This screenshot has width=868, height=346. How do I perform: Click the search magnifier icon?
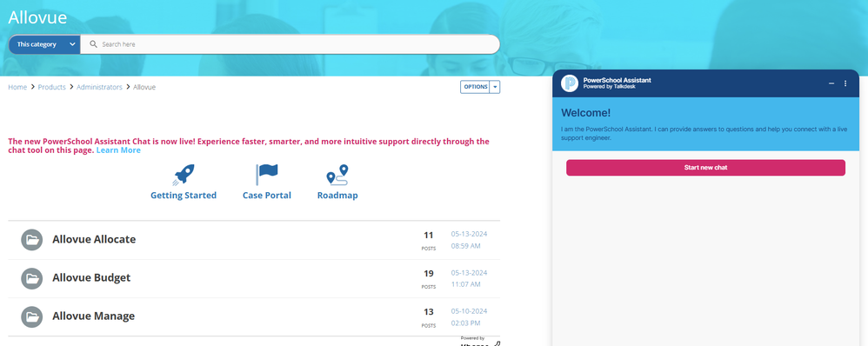pos(94,44)
